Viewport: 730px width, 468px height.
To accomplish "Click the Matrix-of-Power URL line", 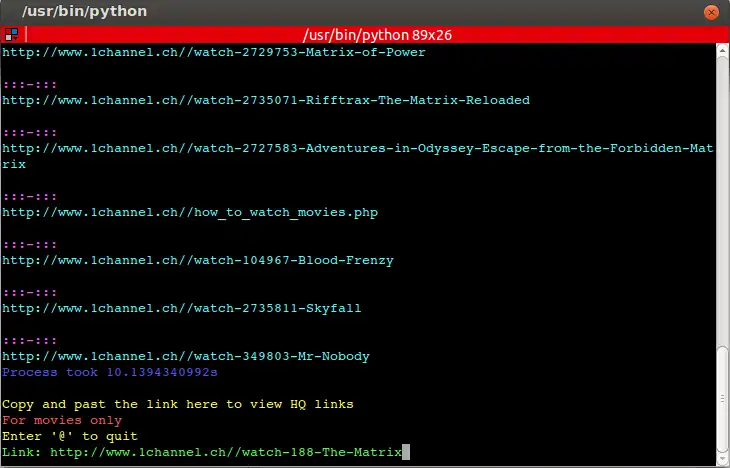I will (x=214, y=52).
